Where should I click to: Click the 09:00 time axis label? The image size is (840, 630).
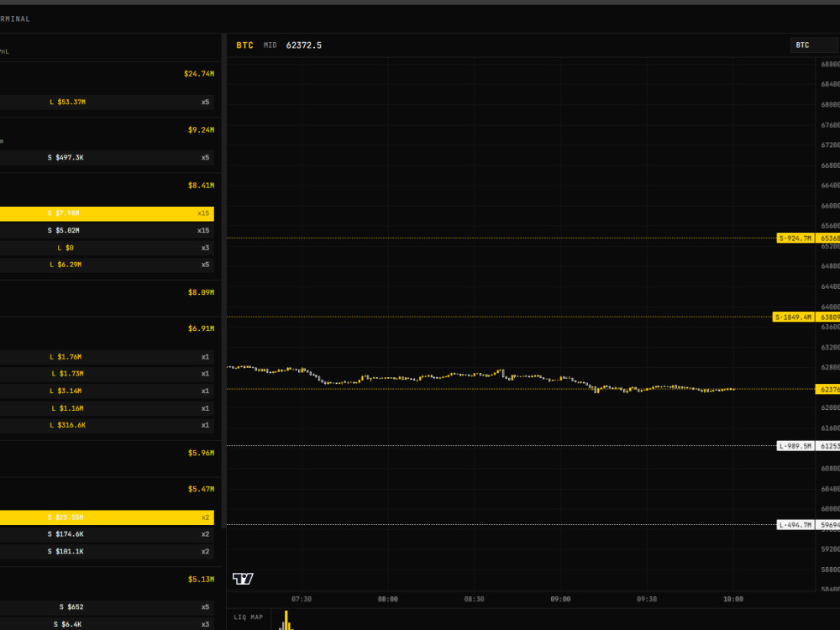click(x=560, y=599)
